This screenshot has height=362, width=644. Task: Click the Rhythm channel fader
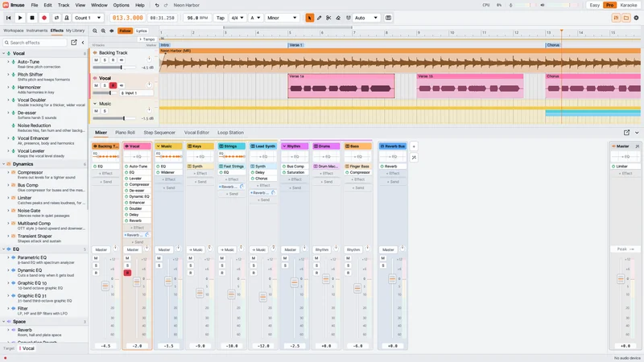pyautogui.click(x=295, y=282)
